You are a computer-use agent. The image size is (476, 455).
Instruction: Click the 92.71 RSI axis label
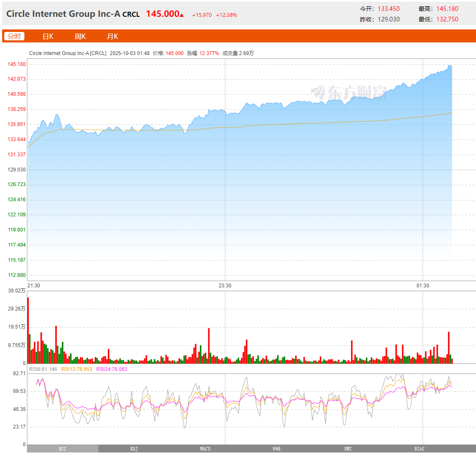point(19,373)
